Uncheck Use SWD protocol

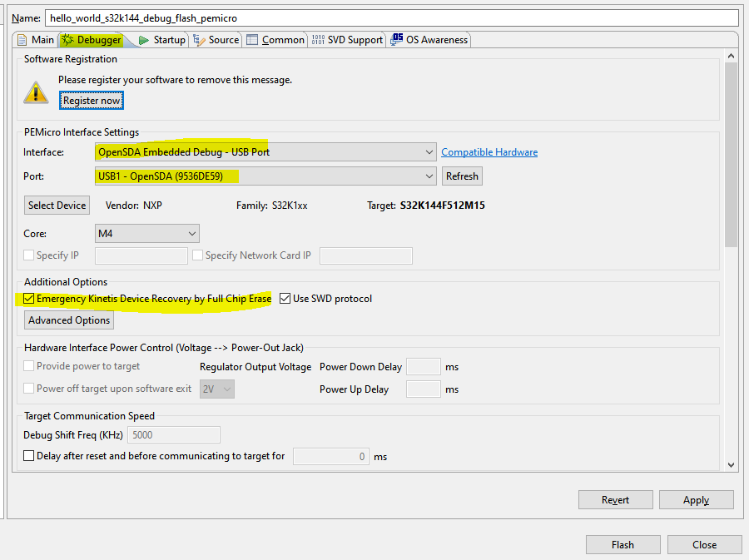tap(285, 299)
